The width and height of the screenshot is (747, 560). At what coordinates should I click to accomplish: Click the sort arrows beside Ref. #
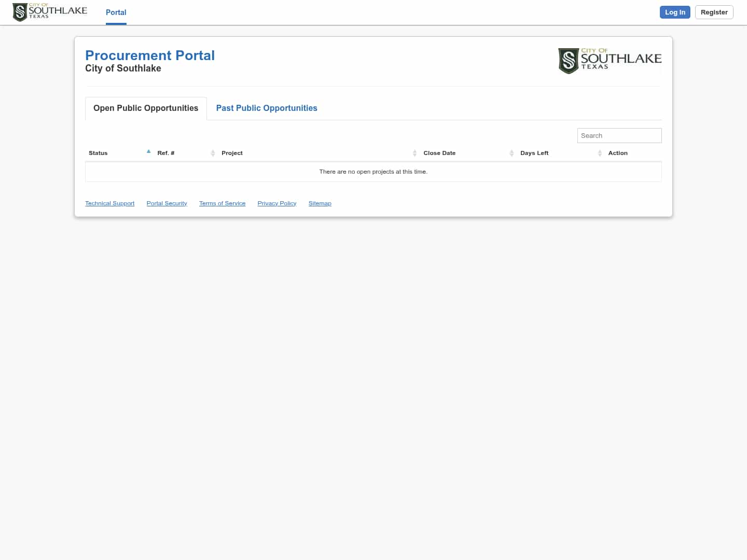click(213, 153)
